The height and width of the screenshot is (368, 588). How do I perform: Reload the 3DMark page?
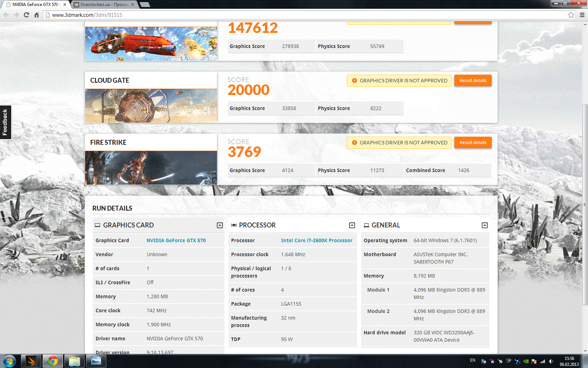(26, 15)
